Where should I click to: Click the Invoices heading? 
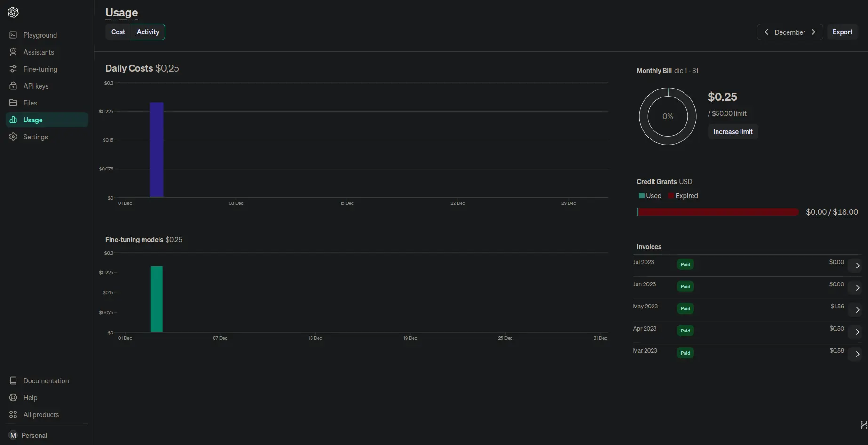[649, 247]
